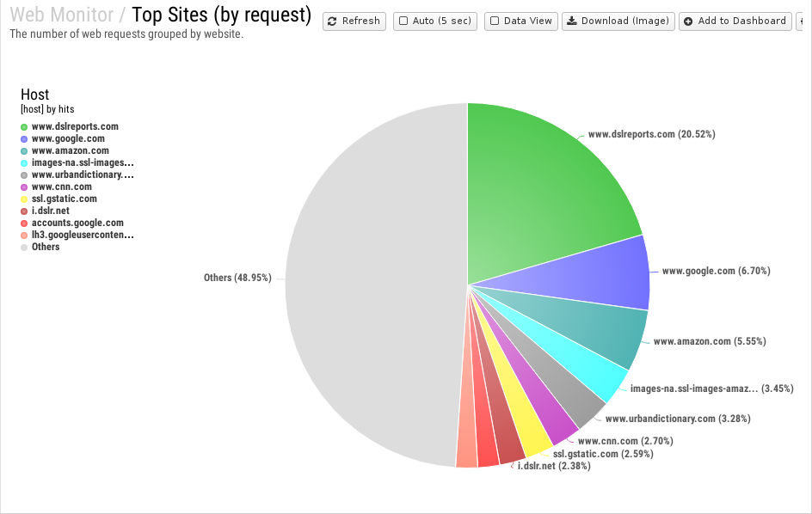Click the Top Sites (by request) title
The height and width of the screenshot is (514, 812).
[x=222, y=15]
